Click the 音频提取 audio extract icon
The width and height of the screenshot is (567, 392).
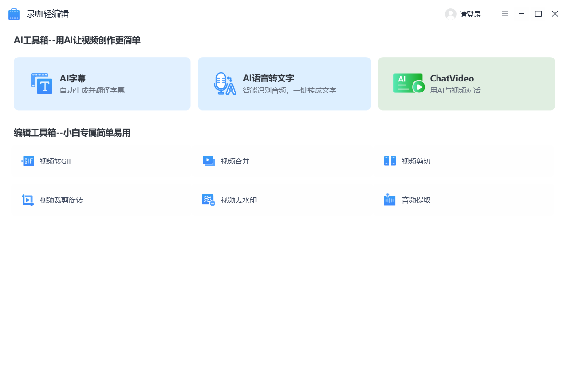coord(390,200)
